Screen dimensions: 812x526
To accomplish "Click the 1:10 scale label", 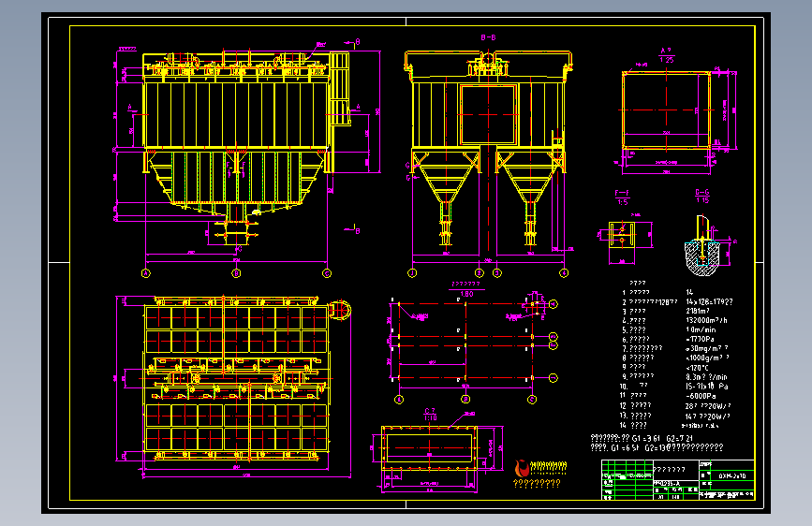I will pos(430,417).
